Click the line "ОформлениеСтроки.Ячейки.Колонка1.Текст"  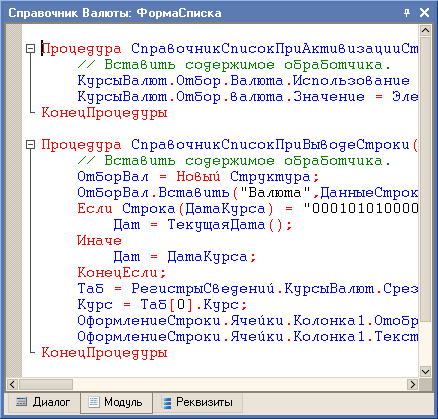click(247, 337)
